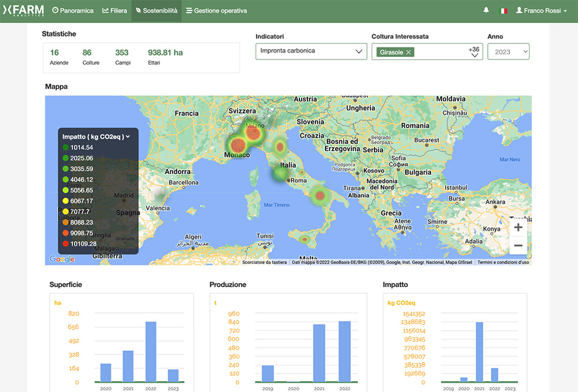Open the Anno 2023 dropdown
This screenshot has width=578, height=392.
pyautogui.click(x=509, y=51)
